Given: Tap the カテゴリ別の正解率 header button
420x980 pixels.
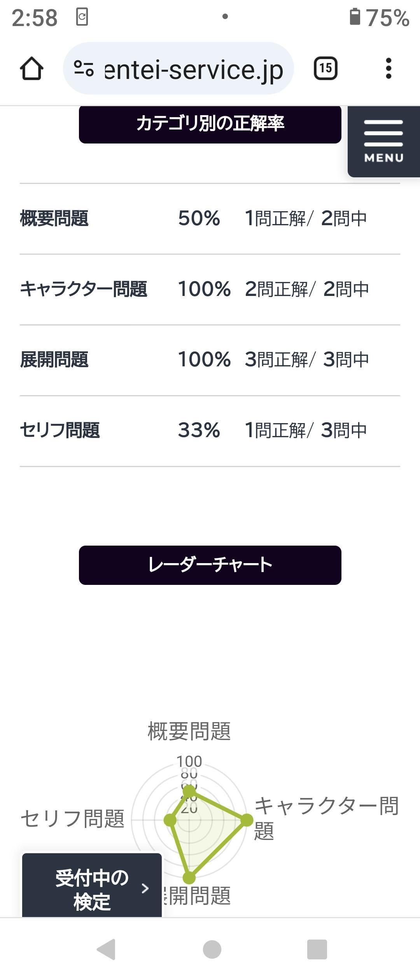Looking at the screenshot, I should pyautogui.click(x=210, y=124).
